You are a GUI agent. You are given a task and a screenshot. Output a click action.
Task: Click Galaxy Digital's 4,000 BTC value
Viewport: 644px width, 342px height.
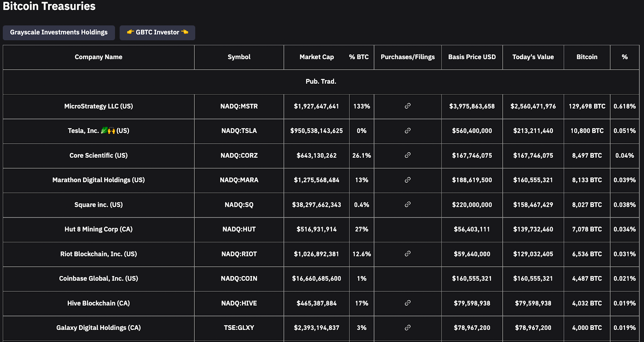[587, 328]
